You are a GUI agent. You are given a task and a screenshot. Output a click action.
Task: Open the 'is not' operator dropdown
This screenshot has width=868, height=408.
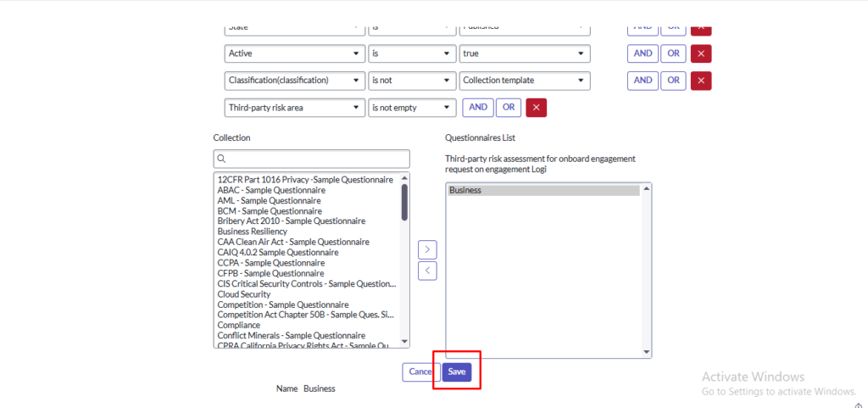[x=412, y=81]
